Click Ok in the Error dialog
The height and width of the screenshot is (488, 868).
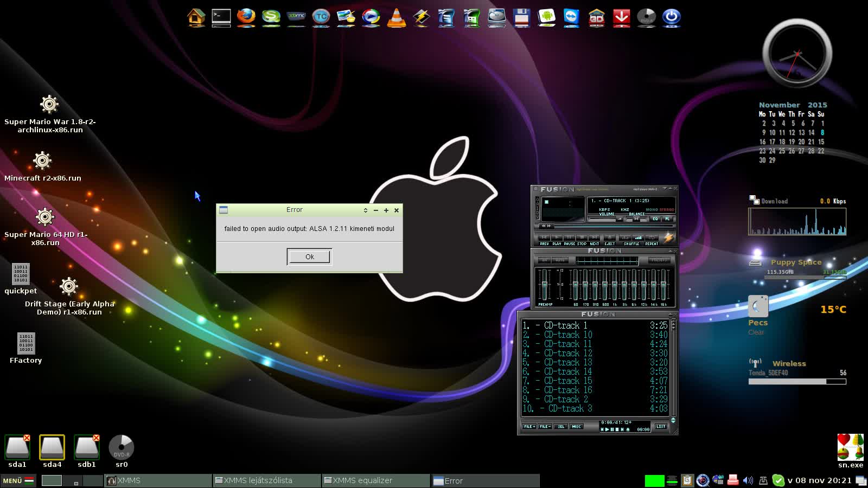(x=309, y=256)
